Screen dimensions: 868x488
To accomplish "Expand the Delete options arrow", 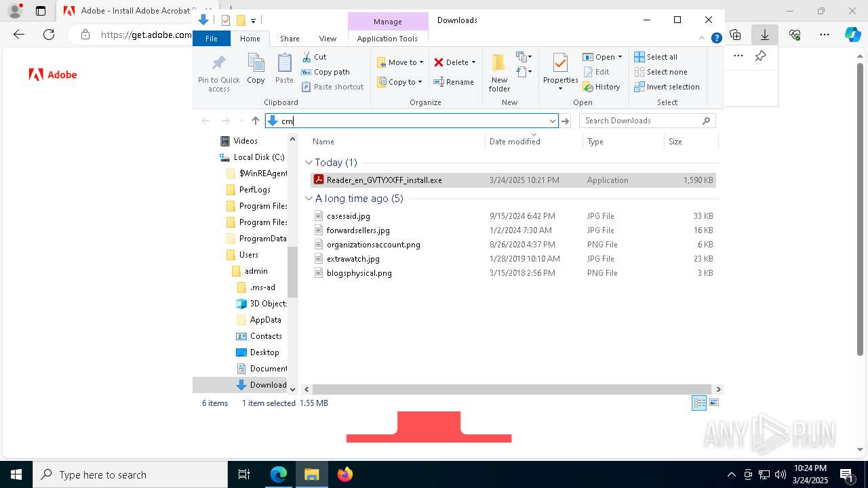I will tap(473, 62).
